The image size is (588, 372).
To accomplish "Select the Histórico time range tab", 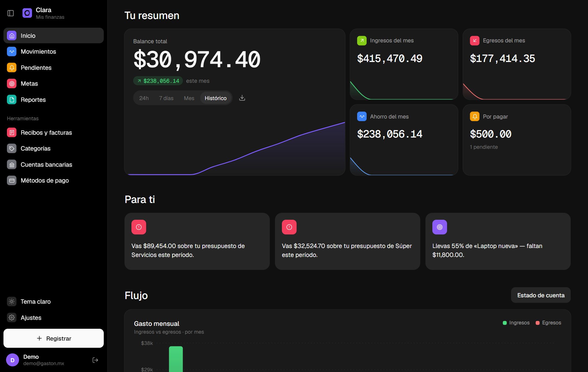I will [x=216, y=98].
